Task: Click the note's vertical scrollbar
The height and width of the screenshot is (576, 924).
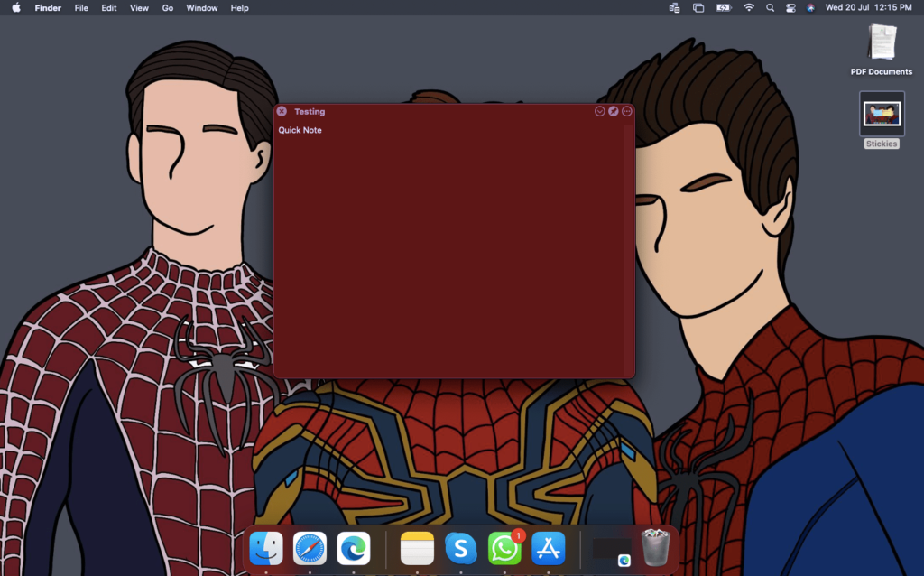Action: tap(628, 248)
